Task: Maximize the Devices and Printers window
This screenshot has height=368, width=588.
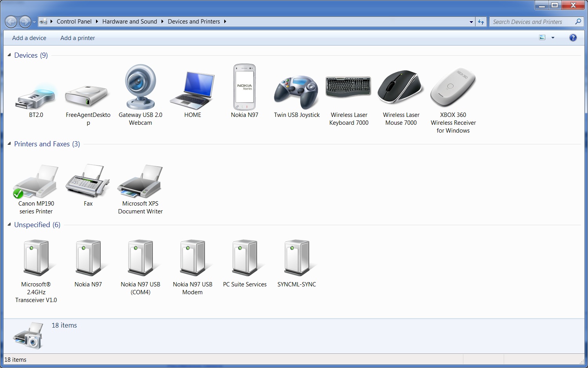Action: pyautogui.click(x=555, y=5)
